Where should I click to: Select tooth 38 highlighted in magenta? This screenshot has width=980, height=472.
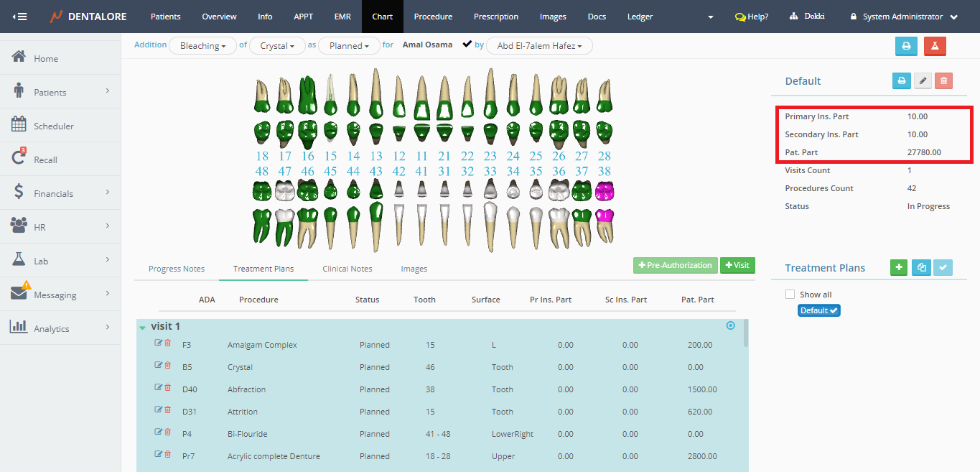coord(605,193)
